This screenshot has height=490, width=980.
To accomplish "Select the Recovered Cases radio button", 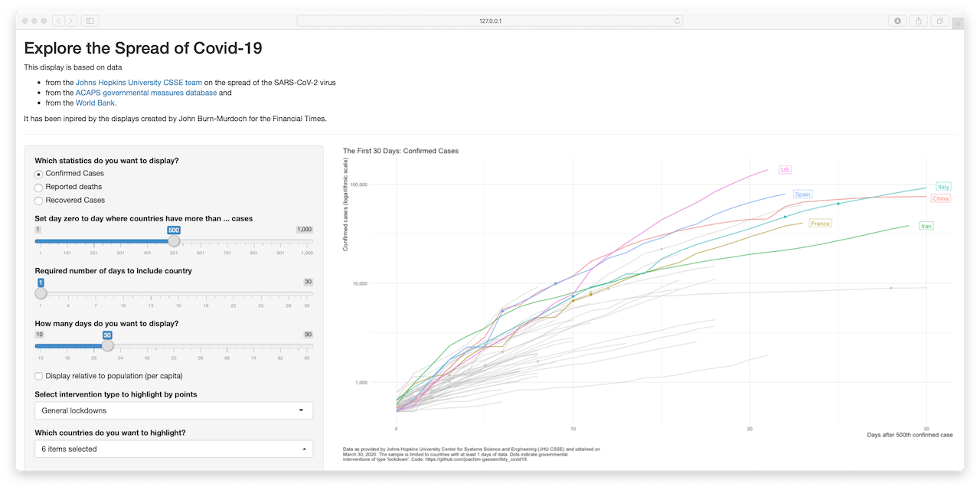I will pyautogui.click(x=38, y=200).
